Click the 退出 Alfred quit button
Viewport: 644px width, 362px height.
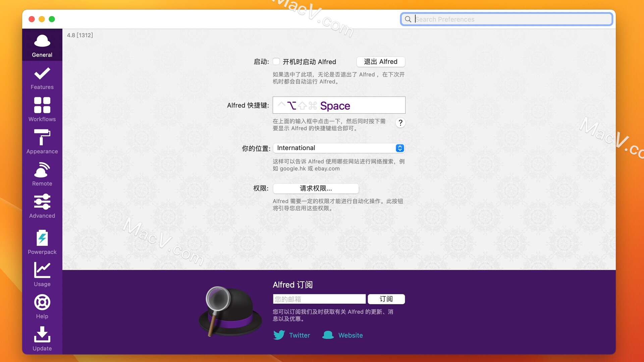coord(380,62)
